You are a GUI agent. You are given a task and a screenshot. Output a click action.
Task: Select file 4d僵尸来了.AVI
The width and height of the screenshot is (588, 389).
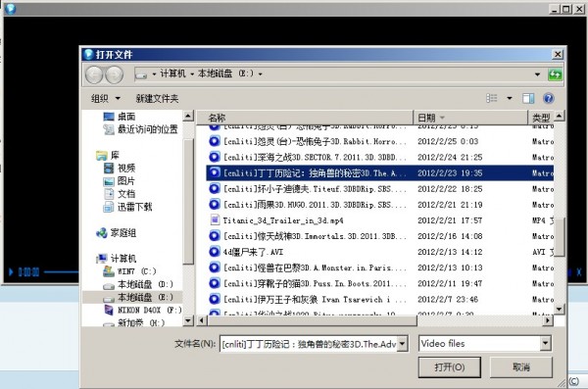click(379, 252)
